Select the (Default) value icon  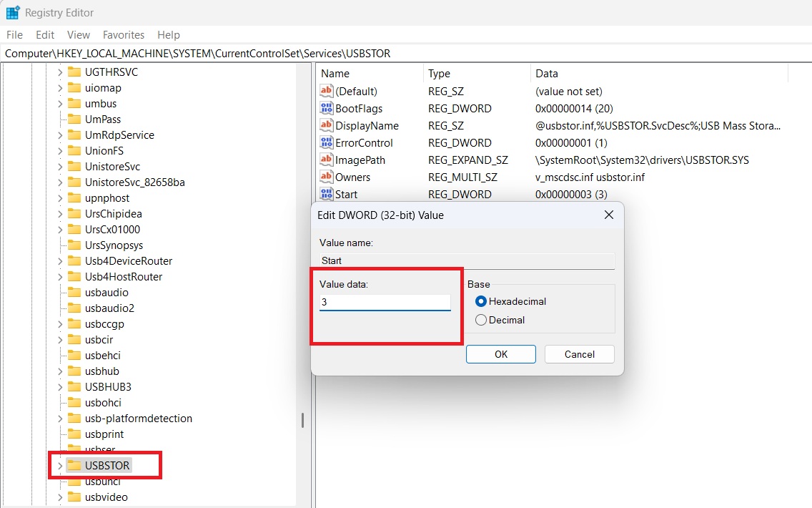328,91
